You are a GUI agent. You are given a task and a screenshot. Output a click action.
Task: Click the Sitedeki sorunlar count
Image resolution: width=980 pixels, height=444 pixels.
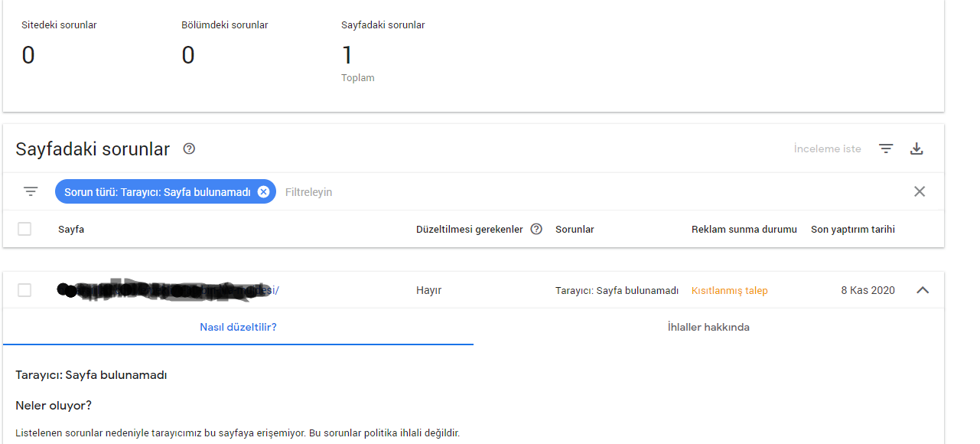28,55
